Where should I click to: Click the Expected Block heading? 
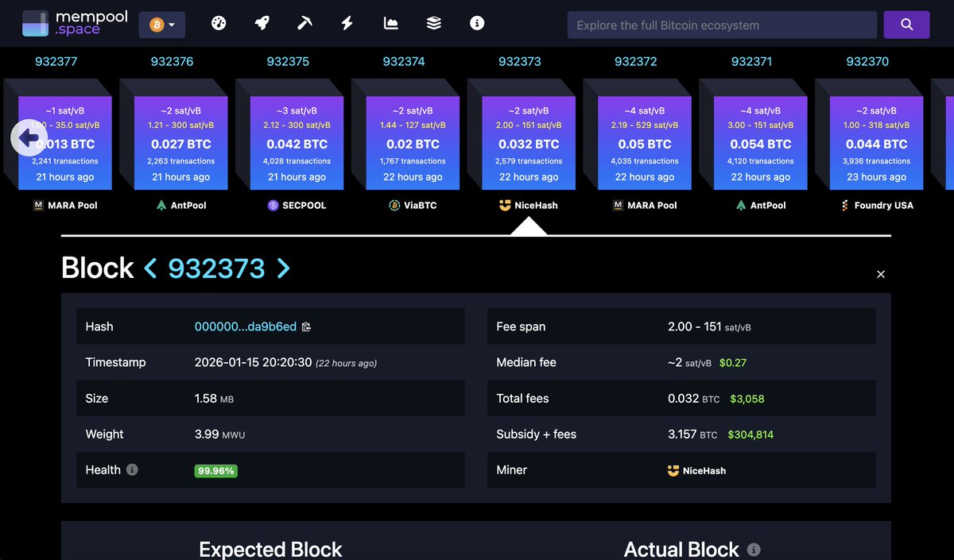(270, 549)
